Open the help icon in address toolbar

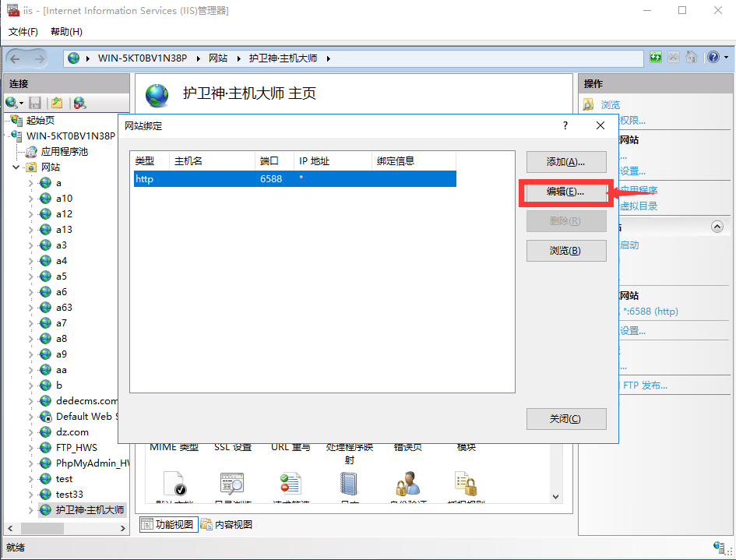click(x=712, y=58)
